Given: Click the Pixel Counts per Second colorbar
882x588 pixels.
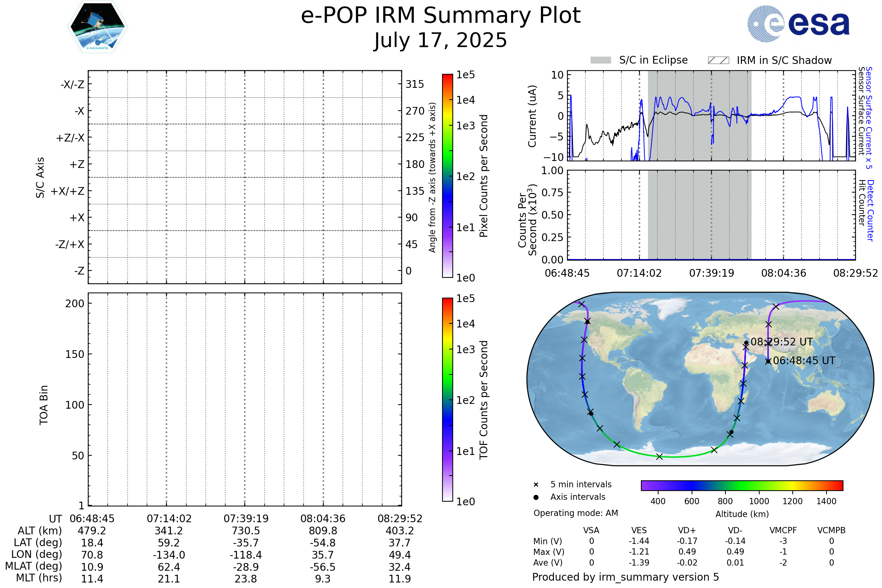Looking at the screenshot, I should coord(447,176).
